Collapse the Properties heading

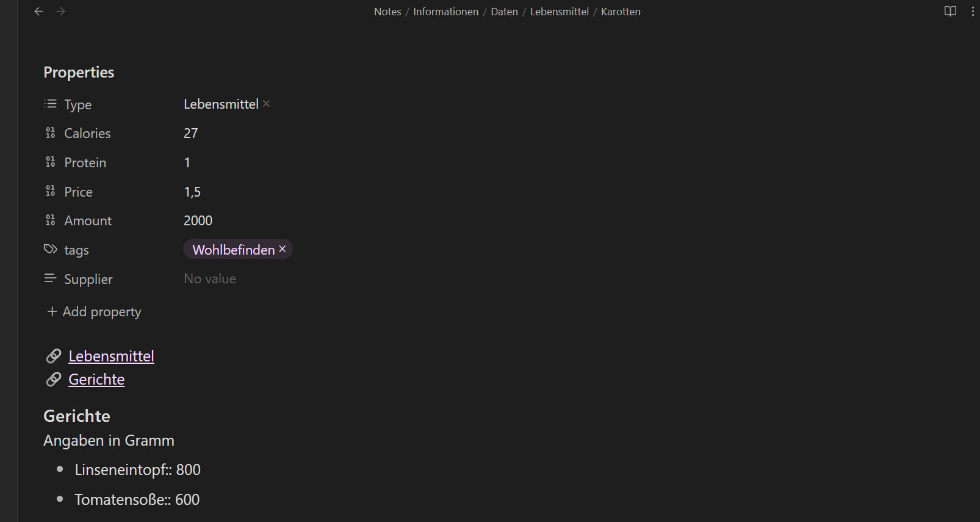point(79,73)
